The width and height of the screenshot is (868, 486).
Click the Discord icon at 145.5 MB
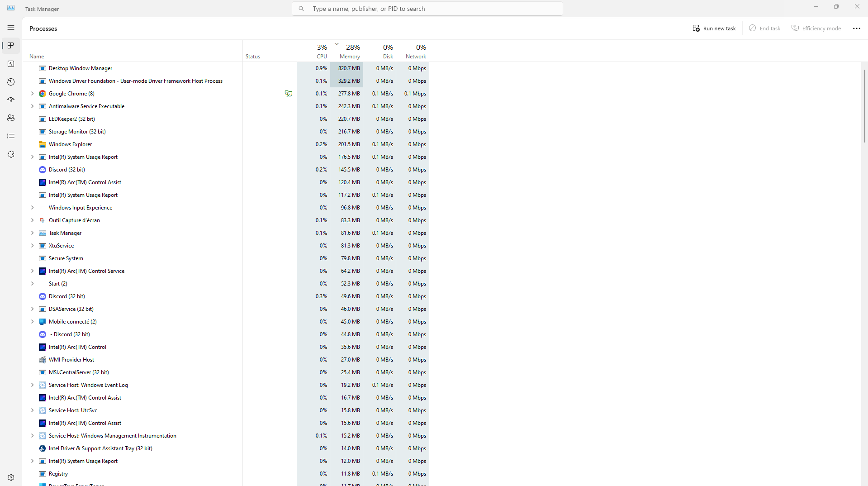(x=43, y=170)
